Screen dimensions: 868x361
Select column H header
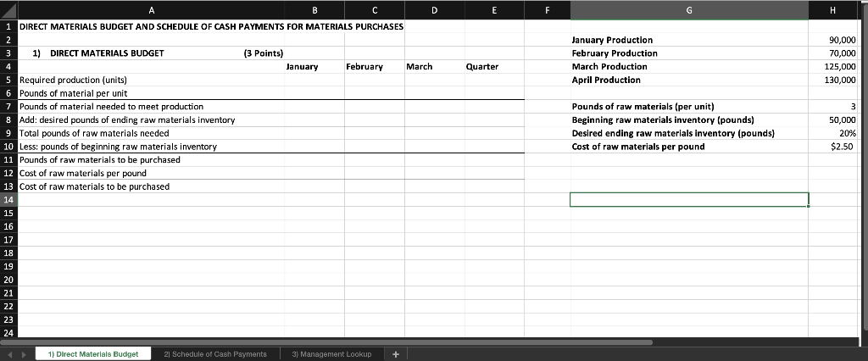[x=834, y=10]
